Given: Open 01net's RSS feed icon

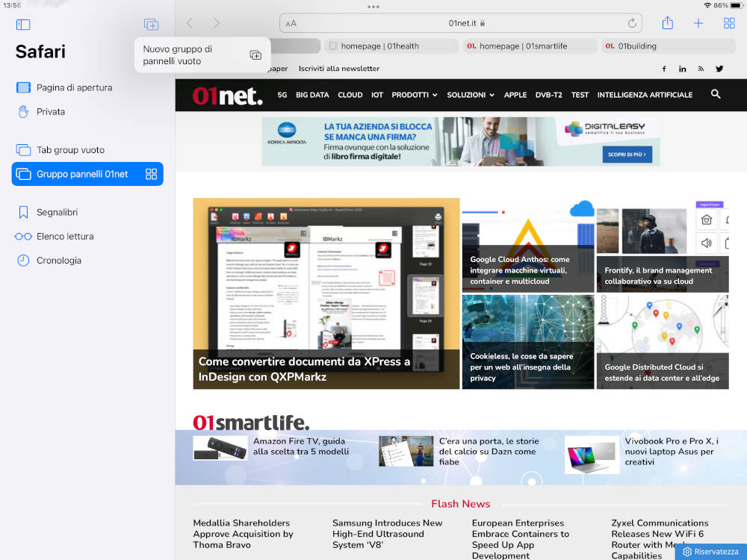Looking at the screenshot, I should [x=701, y=69].
